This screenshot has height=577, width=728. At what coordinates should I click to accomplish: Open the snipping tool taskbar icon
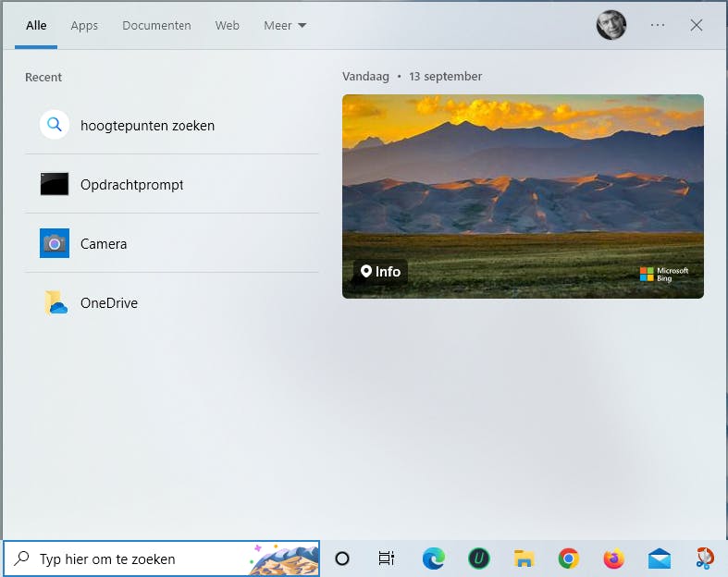pyautogui.click(x=705, y=559)
